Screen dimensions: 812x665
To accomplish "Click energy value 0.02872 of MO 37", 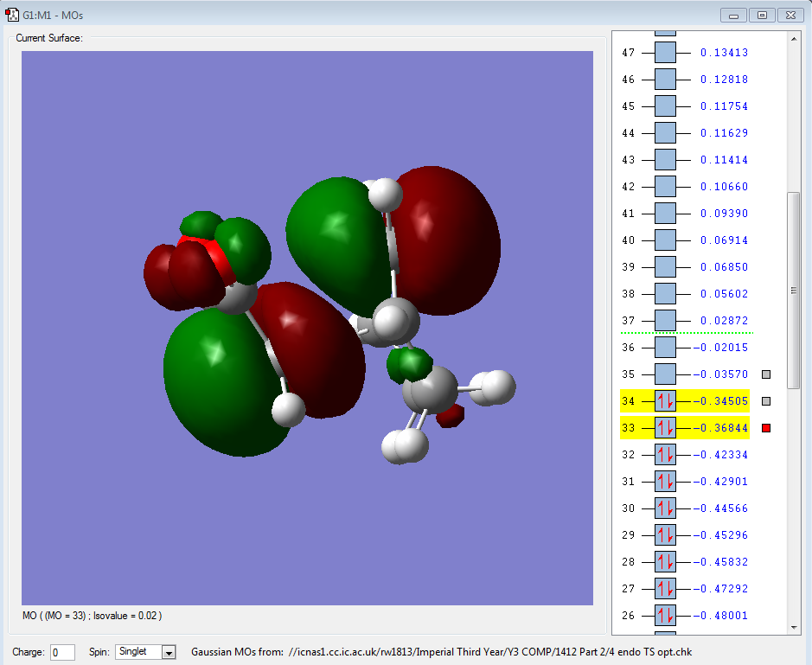I will click(724, 321).
